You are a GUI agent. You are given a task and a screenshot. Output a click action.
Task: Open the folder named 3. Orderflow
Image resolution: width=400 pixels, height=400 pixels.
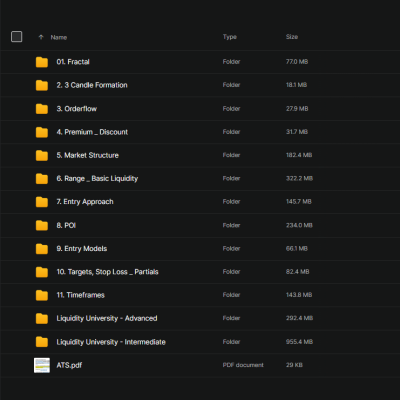click(x=77, y=109)
